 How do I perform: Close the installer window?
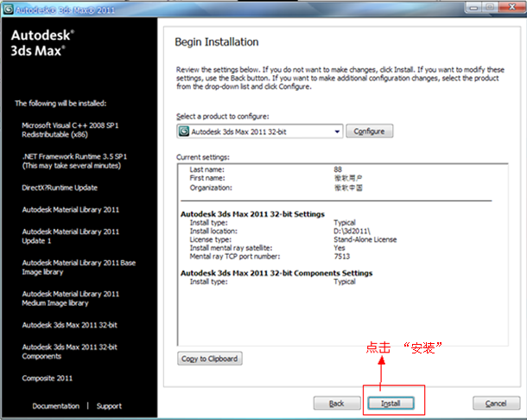pyautogui.click(x=511, y=8)
